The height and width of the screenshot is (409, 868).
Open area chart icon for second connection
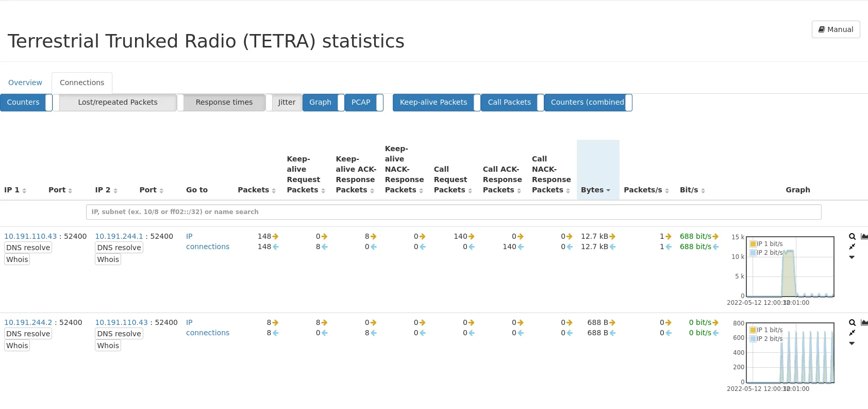(x=864, y=323)
